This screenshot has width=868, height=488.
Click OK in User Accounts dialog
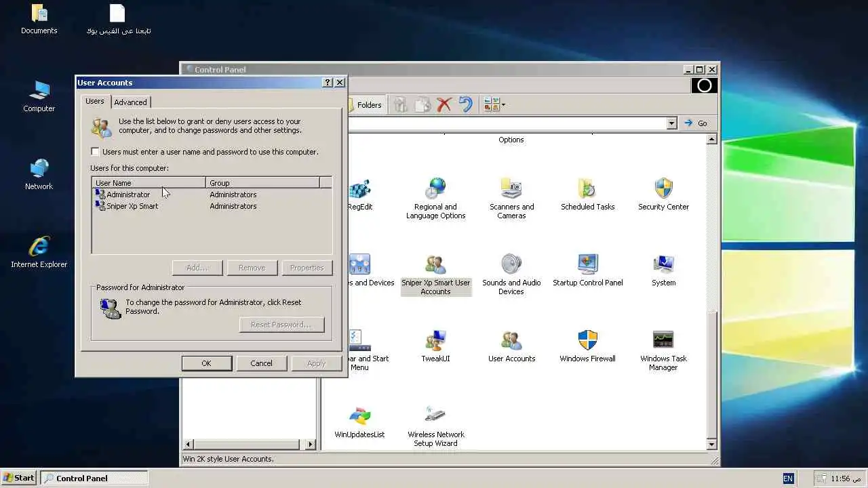pyautogui.click(x=206, y=363)
